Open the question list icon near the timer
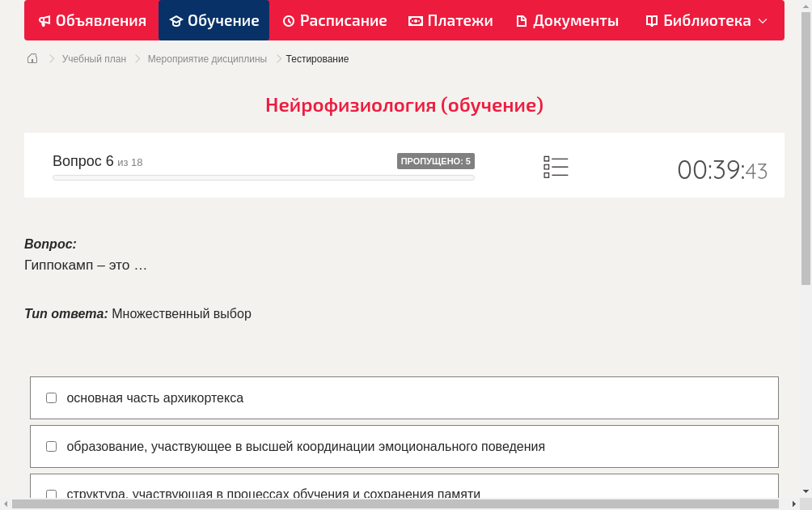The width and height of the screenshot is (812, 510). [556, 166]
